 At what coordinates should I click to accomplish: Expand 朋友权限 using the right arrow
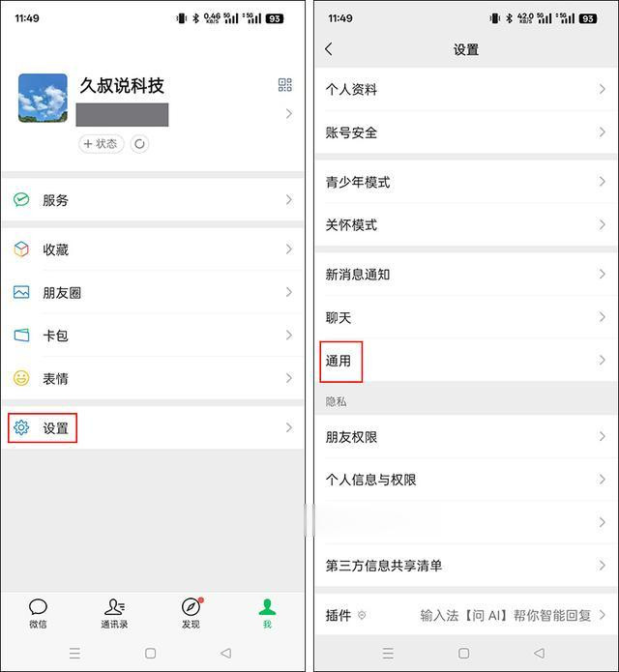[603, 437]
